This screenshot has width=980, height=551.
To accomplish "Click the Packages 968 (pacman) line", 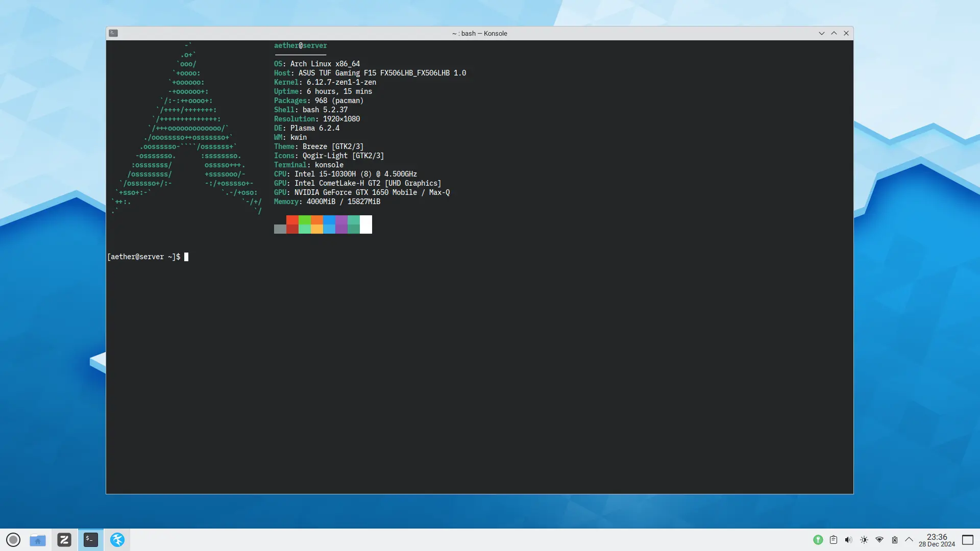I will coord(319,101).
